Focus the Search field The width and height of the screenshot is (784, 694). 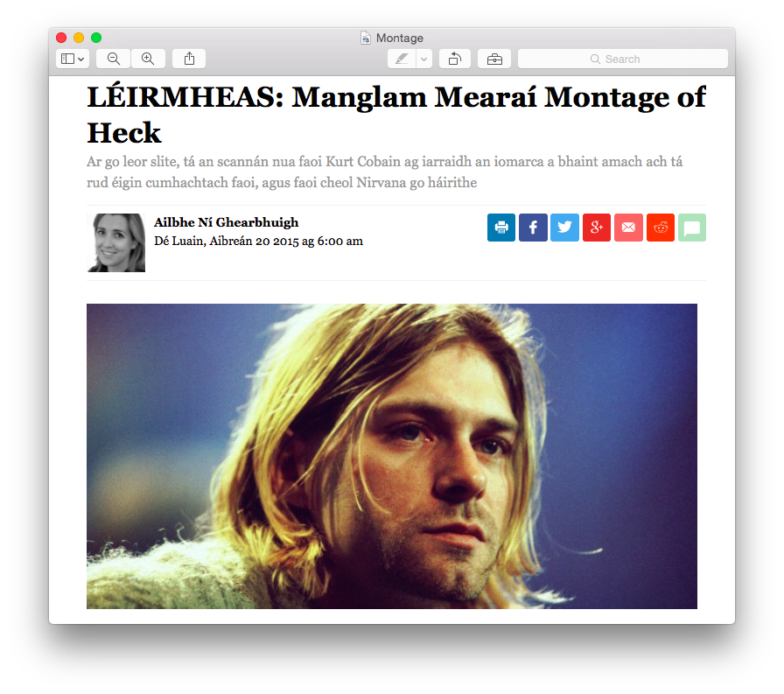coord(622,59)
